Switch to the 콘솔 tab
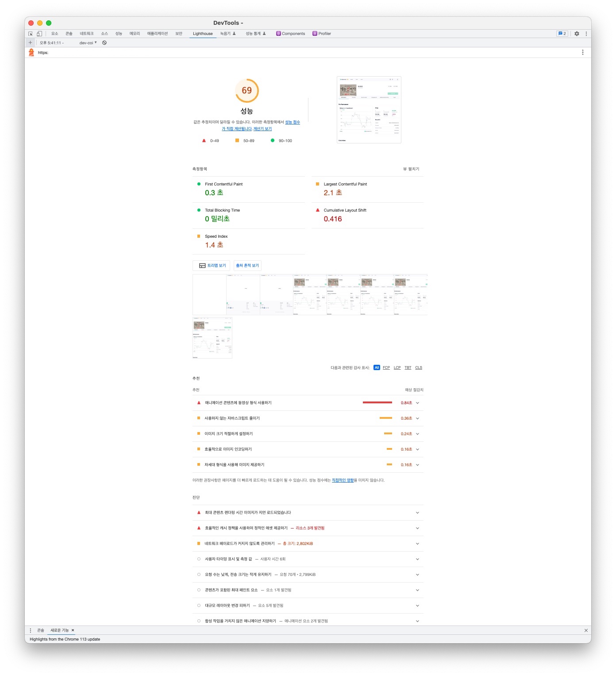The height and width of the screenshot is (676, 616). point(69,34)
